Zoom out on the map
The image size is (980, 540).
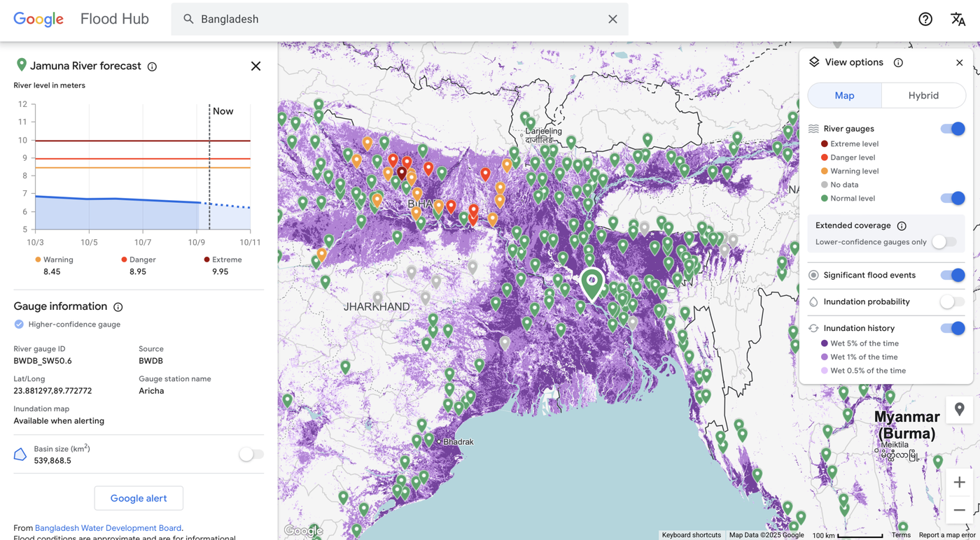(x=959, y=510)
